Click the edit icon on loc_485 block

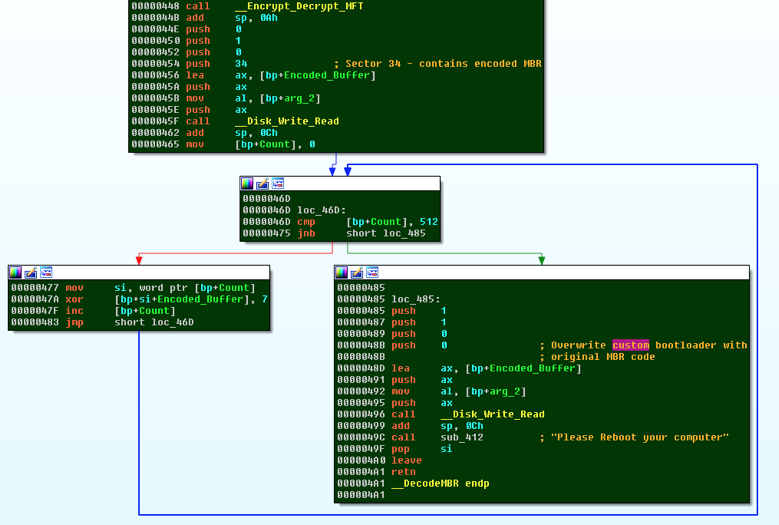click(358, 272)
